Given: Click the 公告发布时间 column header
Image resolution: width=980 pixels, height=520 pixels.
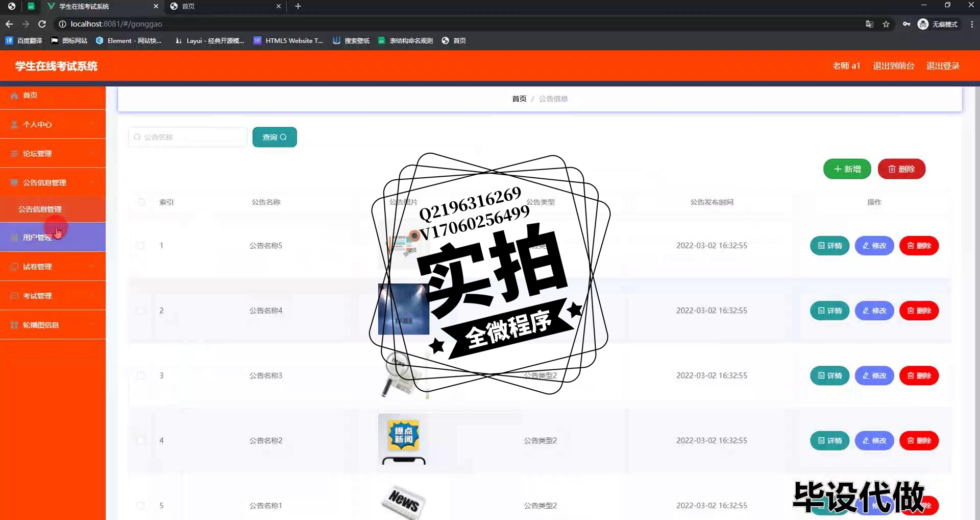Looking at the screenshot, I should [712, 202].
